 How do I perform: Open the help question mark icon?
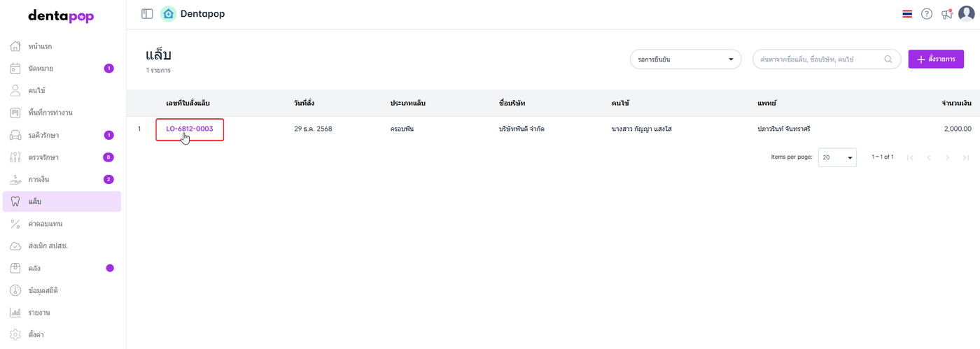click(x=927, y=14)
